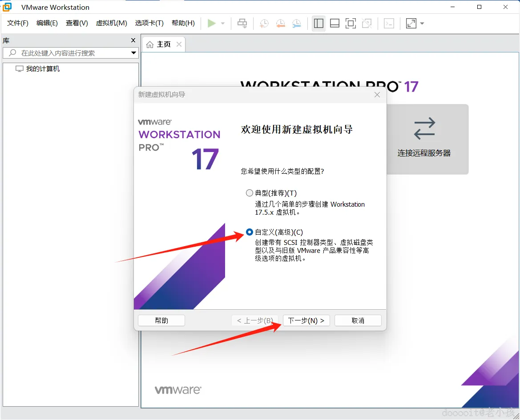Close the 新建虚拟机向导 dialog
The height and width of the screenshot is (420, 520).
tap(377, 95)
